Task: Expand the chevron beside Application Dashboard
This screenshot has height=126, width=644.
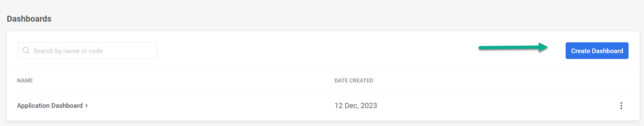Action: point(87,106)
